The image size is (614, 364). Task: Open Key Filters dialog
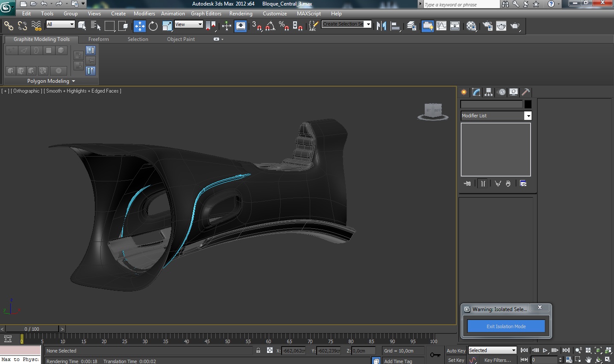[x=497, y=360]
